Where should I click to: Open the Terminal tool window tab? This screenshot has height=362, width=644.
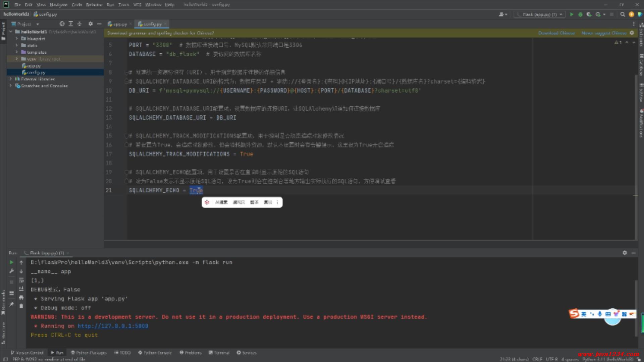219,353
